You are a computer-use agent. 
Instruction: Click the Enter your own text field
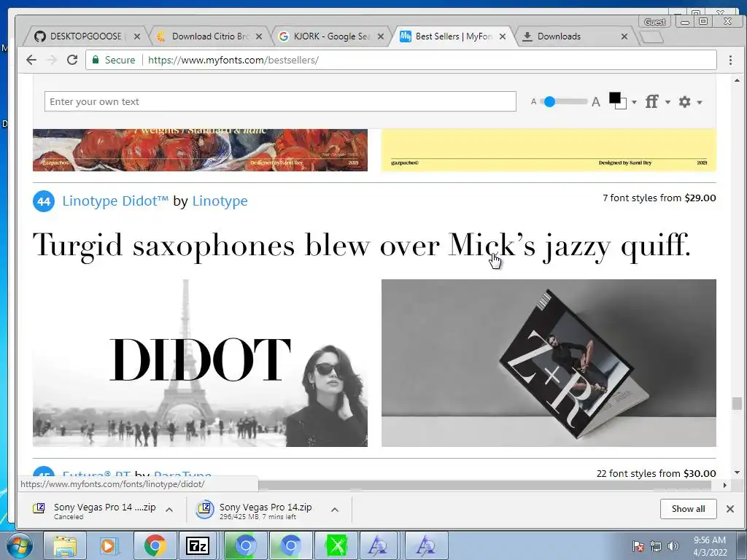point(280,101)
